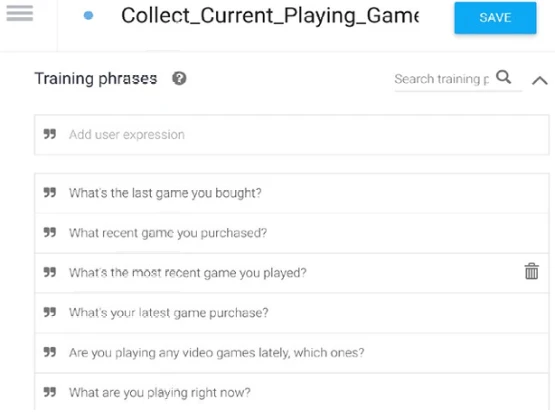The width and height of the screenshot is (555, 417).
Task: Click quote icon beside 'last game you bought'
Action: pyautogui.click(x=50, y=192)
